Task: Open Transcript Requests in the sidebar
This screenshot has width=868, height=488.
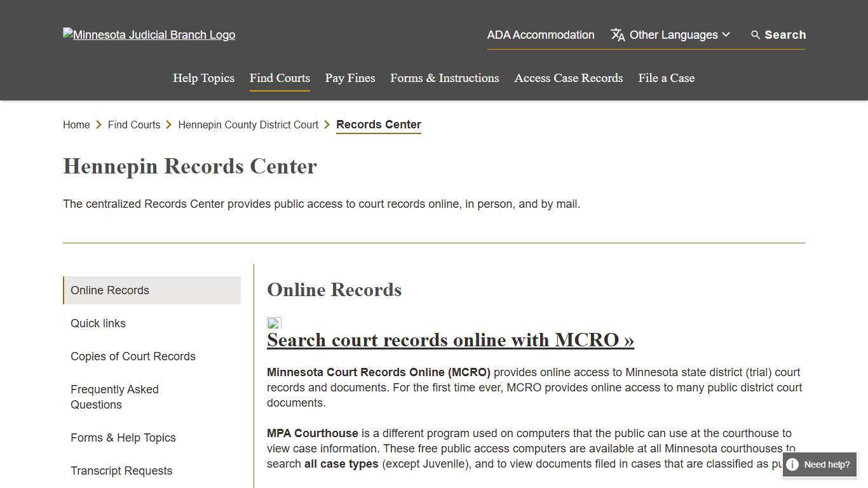Action: pyautogui.click(x=121, y=471)
